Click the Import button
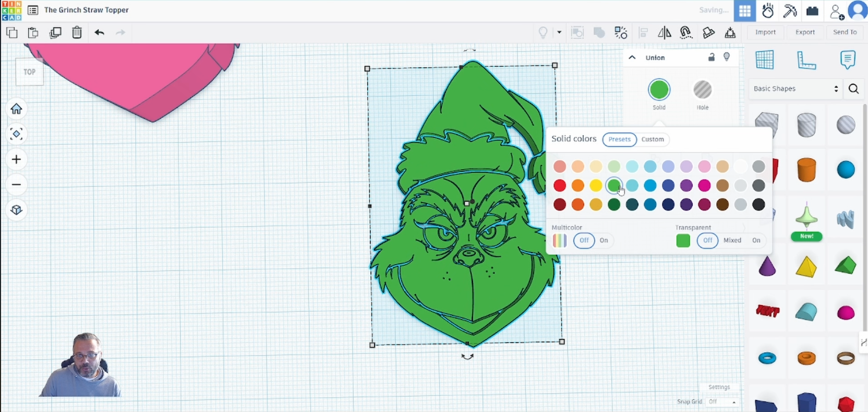This screenshot has width=868, height=412. [765, 32]
